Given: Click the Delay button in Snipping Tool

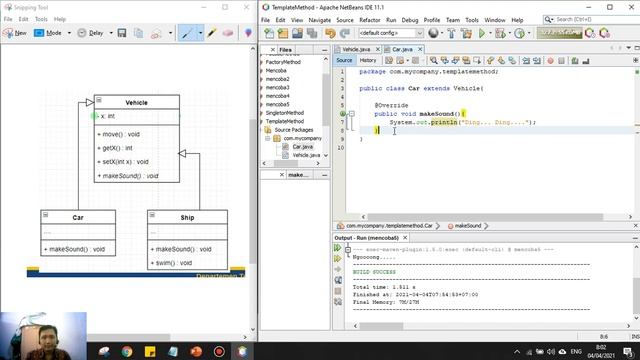Looking at the screenshot, I should click(91, 33).
